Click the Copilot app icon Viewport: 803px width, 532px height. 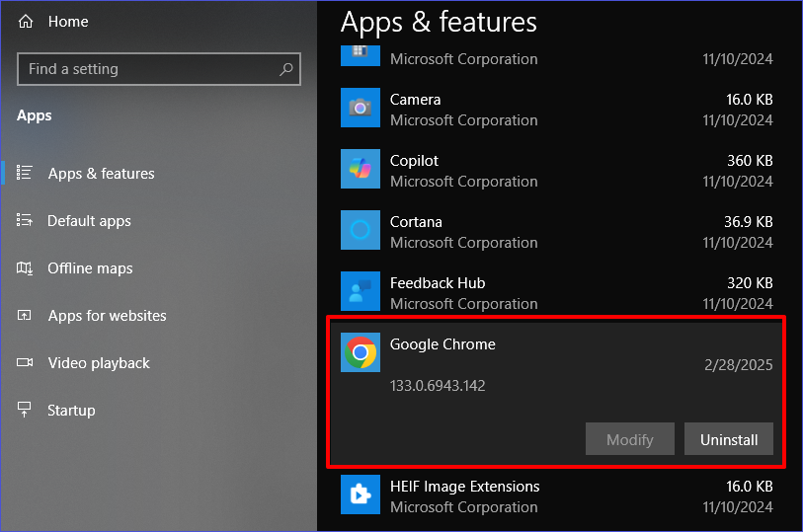[361, 169]
